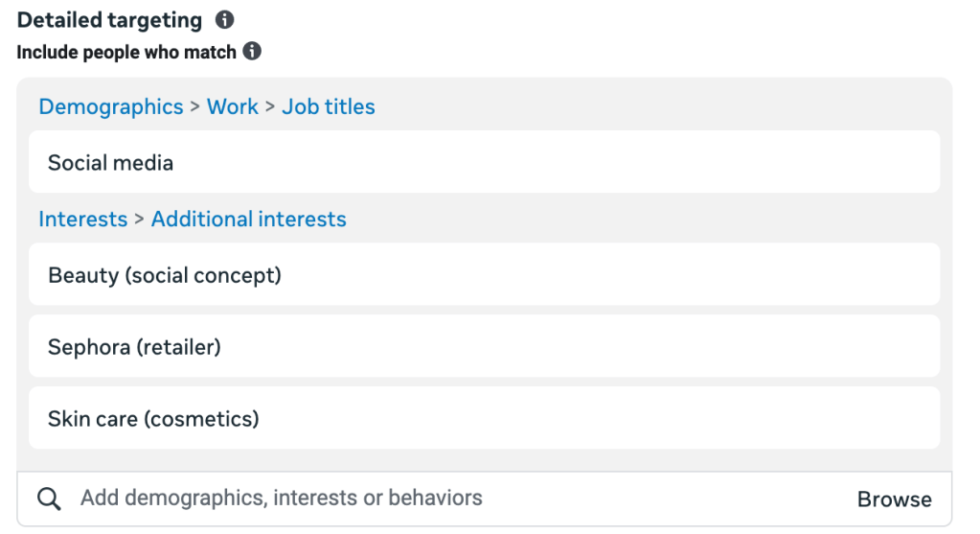Select the Skin care (cosmetics) interest row
Screen dimensions: 980x534
pos(485,418)
